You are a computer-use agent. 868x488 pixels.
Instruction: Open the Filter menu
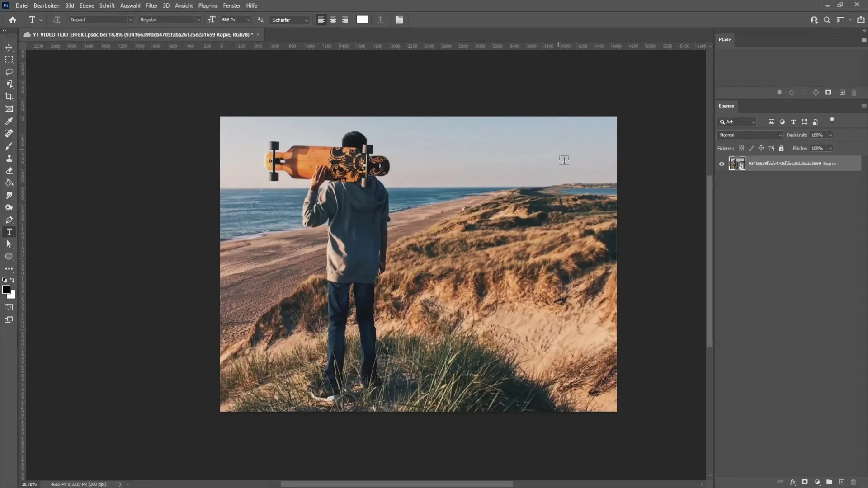click(x=151, y=5)
